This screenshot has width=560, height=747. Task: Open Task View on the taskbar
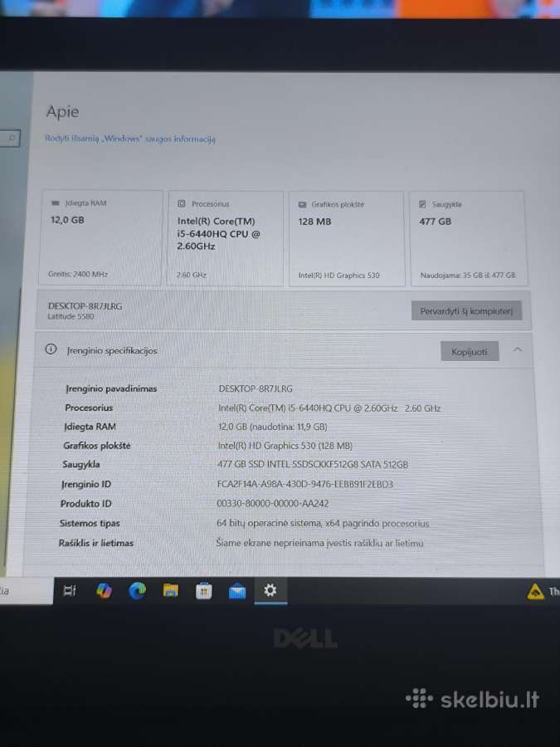click(70, 591)
